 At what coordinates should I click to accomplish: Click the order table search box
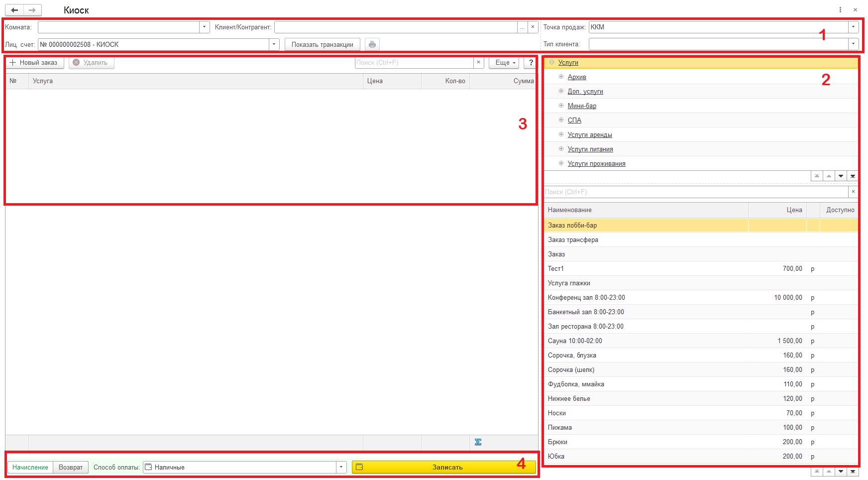pyautogui.click(x=414, y=62)
